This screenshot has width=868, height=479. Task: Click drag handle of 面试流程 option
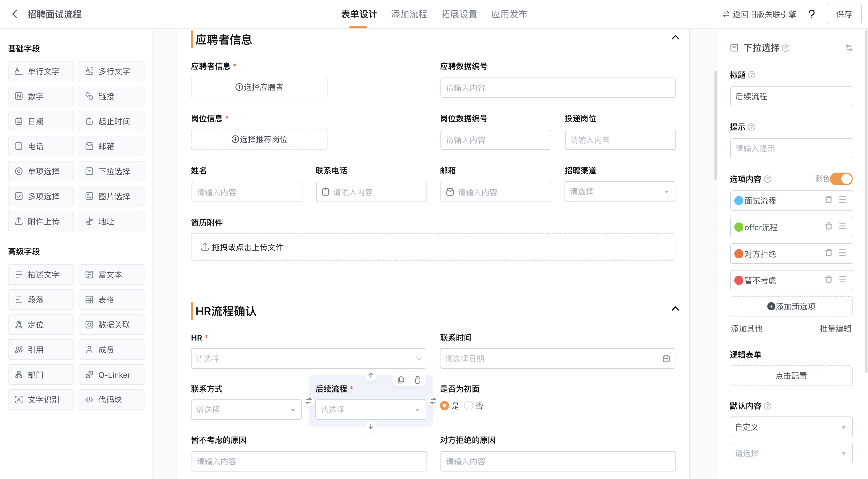(842, 200)
